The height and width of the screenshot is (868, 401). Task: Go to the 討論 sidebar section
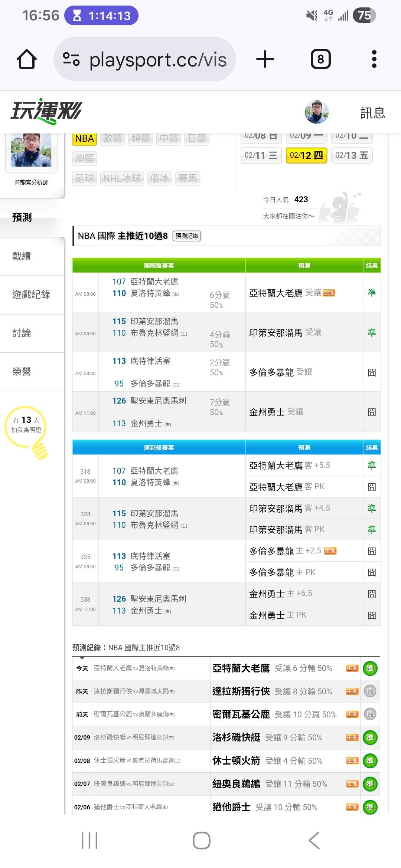tap(22, 333)
